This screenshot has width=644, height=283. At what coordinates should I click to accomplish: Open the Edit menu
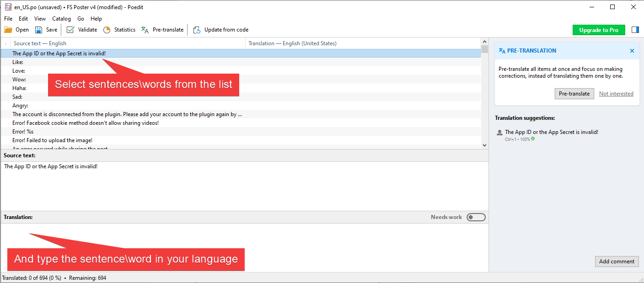[23, 19]
